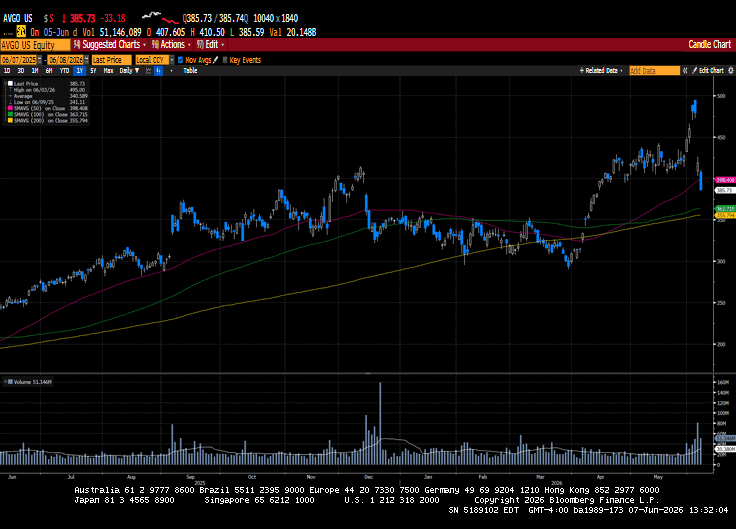Click the start date stepper
The width and height of the screenshot is (736, 529).
click(x=39, y=60)
